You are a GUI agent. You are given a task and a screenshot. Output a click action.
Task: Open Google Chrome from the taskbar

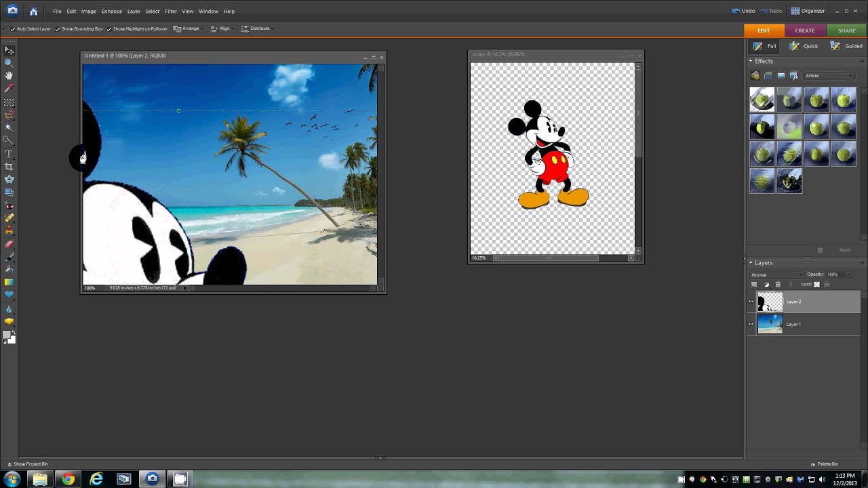[68, 479]
